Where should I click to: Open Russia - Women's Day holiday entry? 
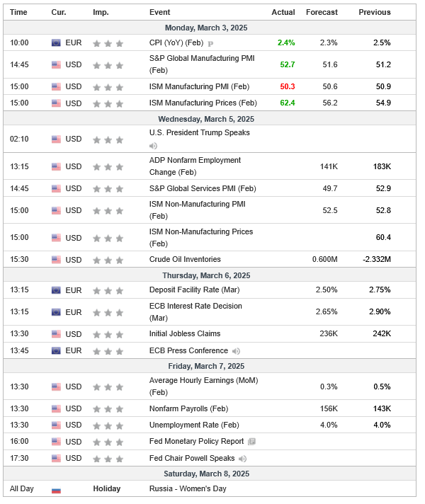188,489
